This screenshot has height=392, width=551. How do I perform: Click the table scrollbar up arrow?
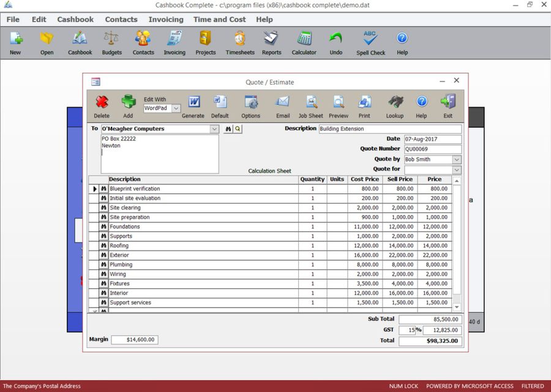457,181
